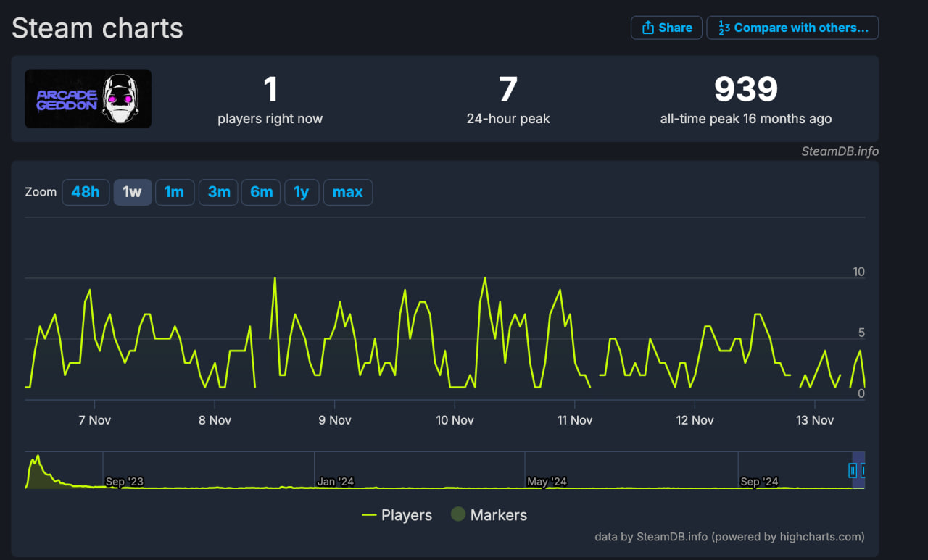Click the 10 Nov axis label
The height and width of the screenshot is (560, 928).
pyautogui.click(x=455, y=420)
